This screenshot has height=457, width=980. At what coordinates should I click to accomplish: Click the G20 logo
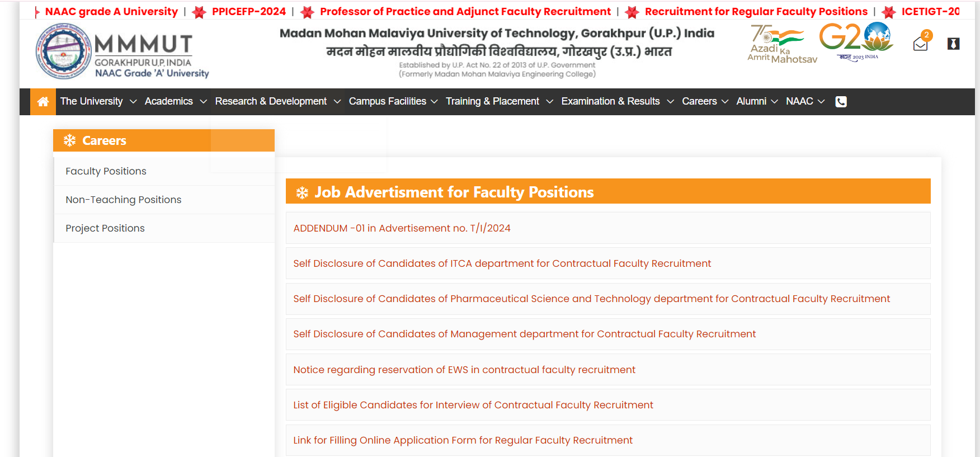(x=856, y=41)
